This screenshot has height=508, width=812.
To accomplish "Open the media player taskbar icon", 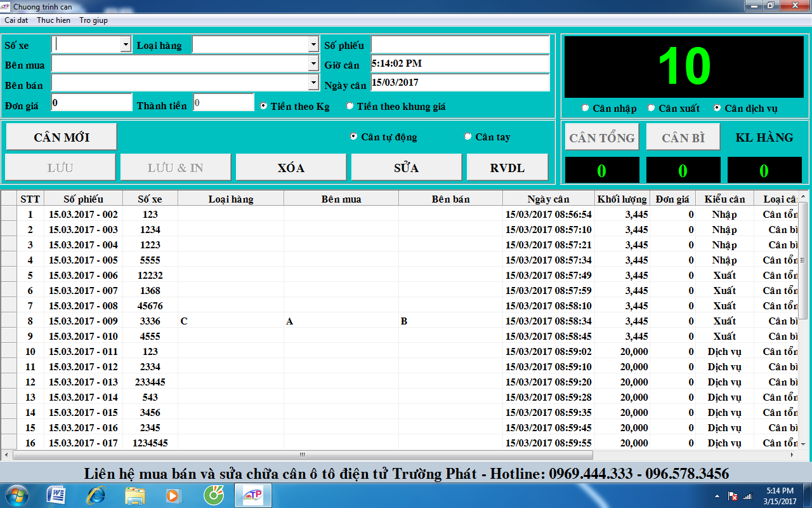I will point(173,495).
